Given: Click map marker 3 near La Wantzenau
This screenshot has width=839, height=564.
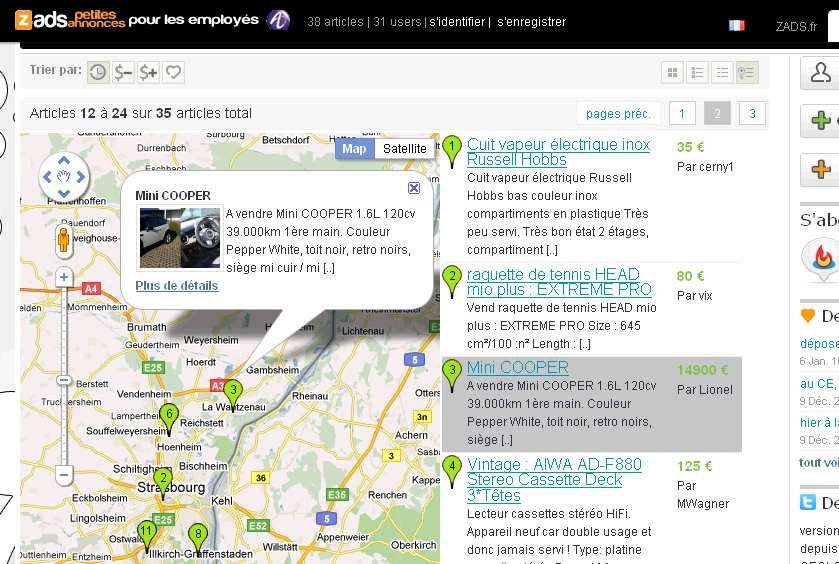Looking at the screenshot, I should coord(233,394).
